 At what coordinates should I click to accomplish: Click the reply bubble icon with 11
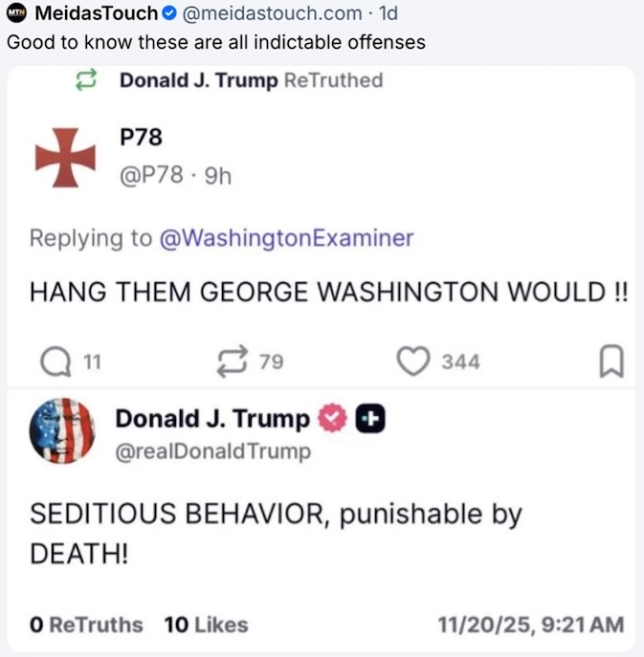pyautogui.click(x=56, y=361)
